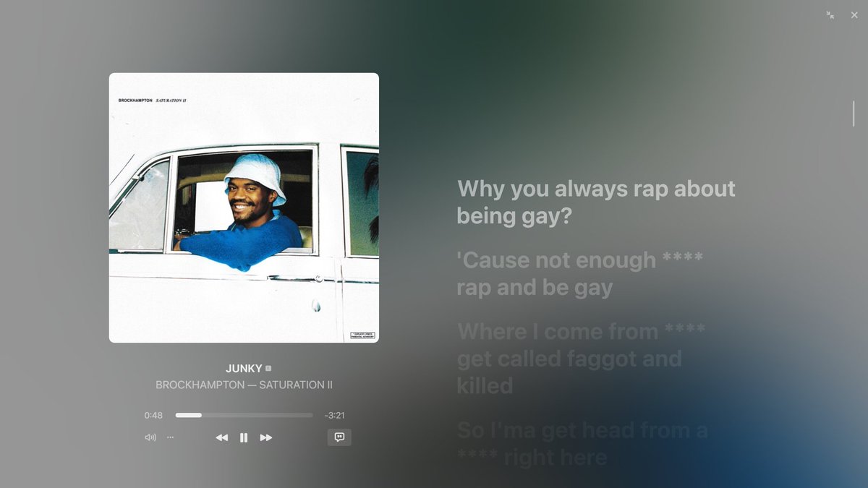868x488 pixels.
Task: Exit full screen with the collapse arrows icon
Action: [830, 14]
